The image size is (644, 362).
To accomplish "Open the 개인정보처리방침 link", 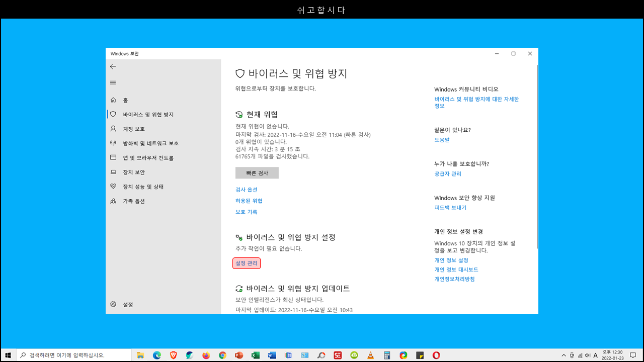I will pyautogui.click(x=455, y=279).
